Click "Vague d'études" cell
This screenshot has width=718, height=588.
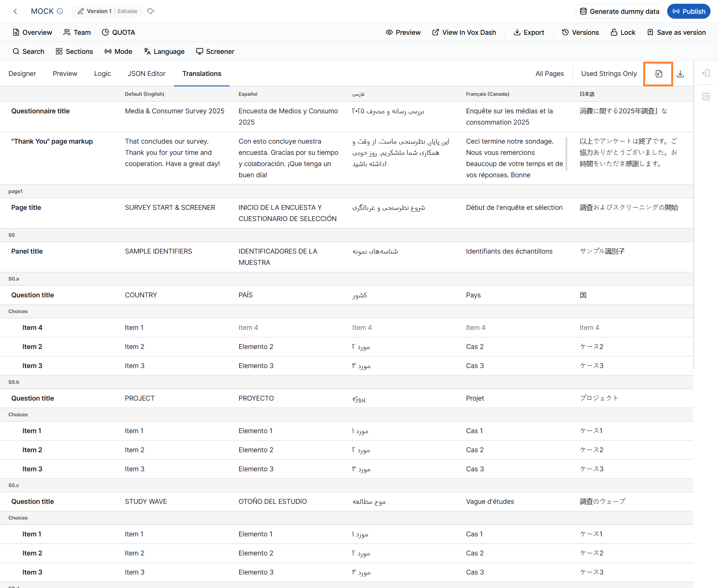490,502
